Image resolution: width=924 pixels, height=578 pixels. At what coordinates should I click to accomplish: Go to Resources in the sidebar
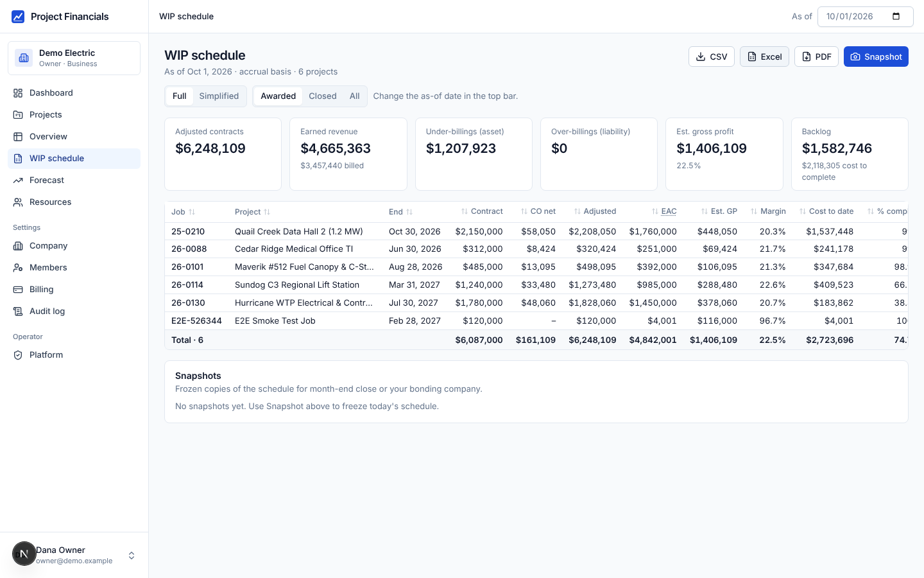point(74,202)
